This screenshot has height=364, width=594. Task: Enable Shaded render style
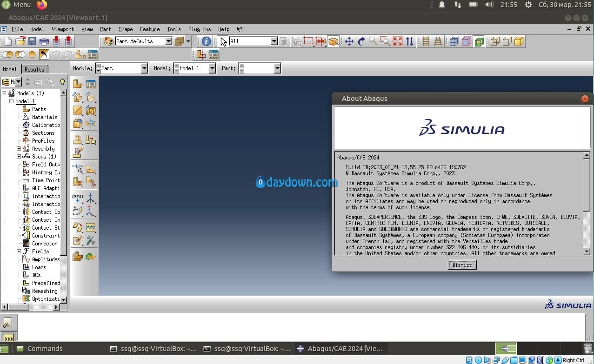[x=519, y=41]
